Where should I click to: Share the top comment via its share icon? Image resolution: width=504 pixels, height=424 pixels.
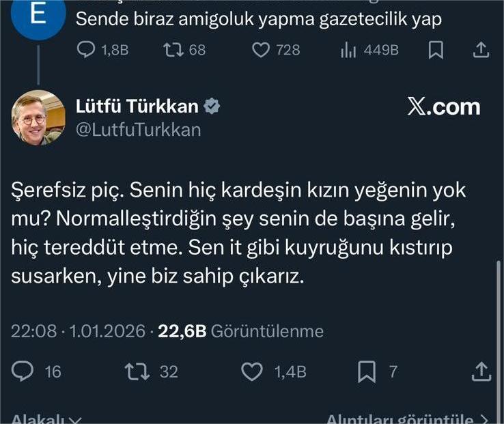pos(481,51)
